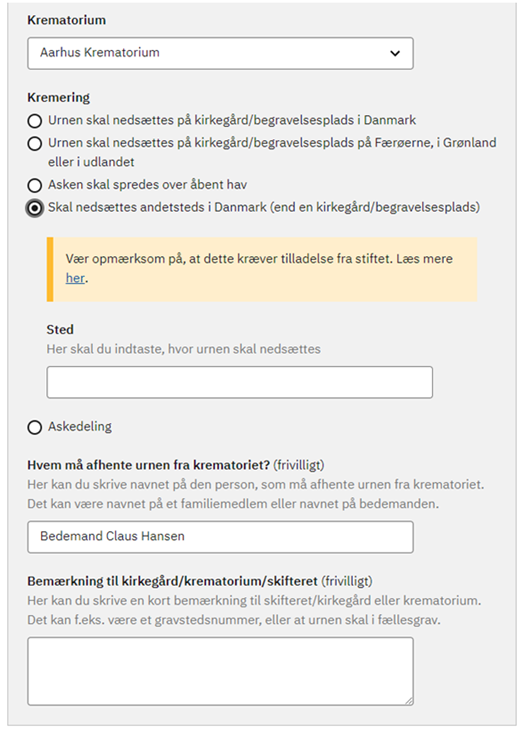This screenshot has height=732, width=524.
Task: Click the Krematorium field heading
Action: click(66, 20)
